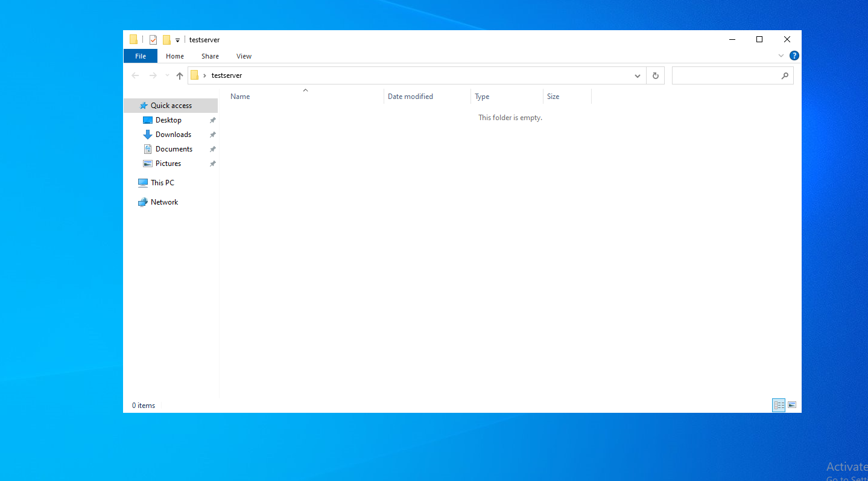
Task: Open the recent locations dropdown arrow
Action: [167, 75]
